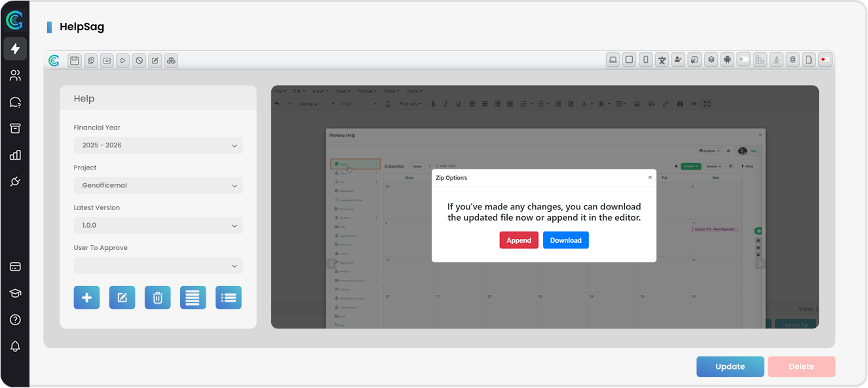Select the laptop preview icon
This screenshot has width=868, height=388.
pyautogui.click(x=613, y=60)
